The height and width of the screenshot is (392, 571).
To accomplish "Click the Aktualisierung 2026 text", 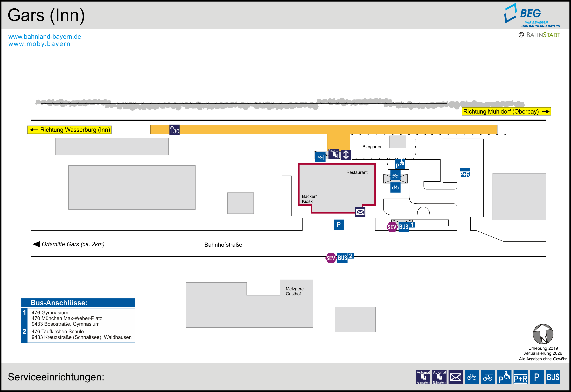I will click(543, 354).
